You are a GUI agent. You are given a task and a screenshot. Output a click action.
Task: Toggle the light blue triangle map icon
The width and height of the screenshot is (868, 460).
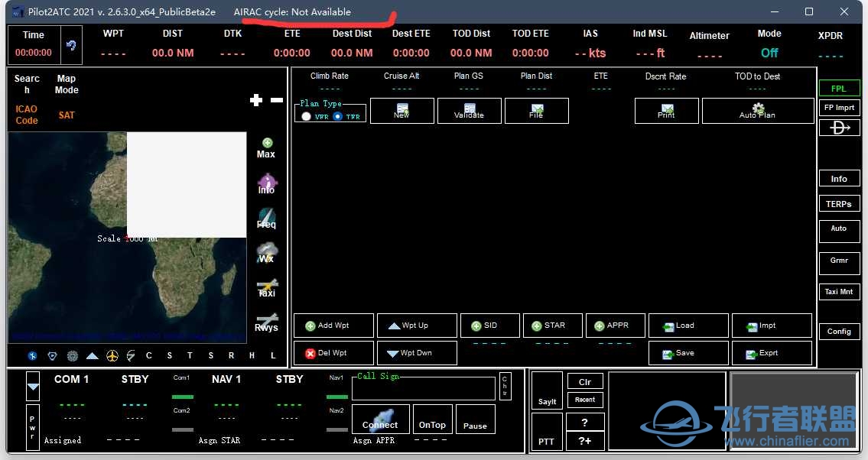[x=92, y=356]
